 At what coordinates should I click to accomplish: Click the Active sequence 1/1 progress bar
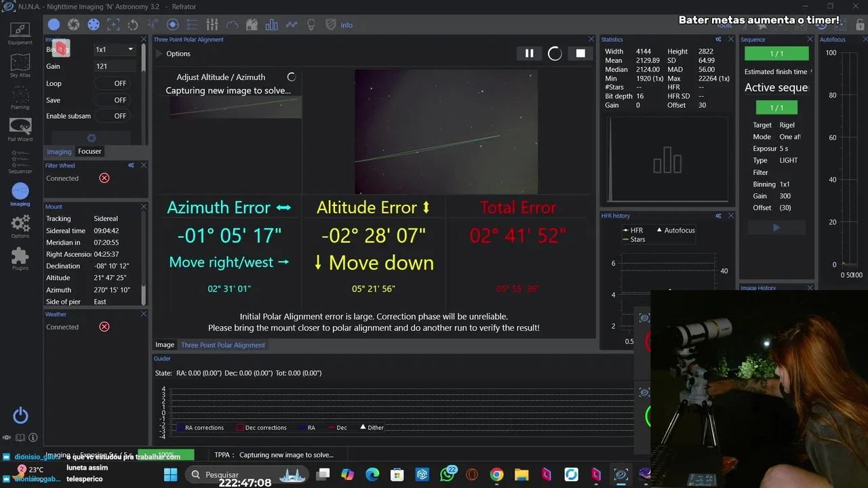point(776,108)
